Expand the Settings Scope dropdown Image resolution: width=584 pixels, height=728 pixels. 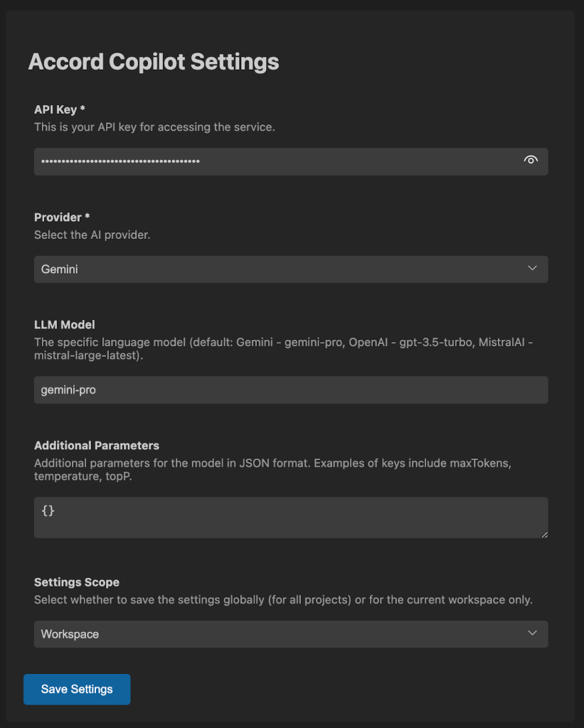pos(291,633)
